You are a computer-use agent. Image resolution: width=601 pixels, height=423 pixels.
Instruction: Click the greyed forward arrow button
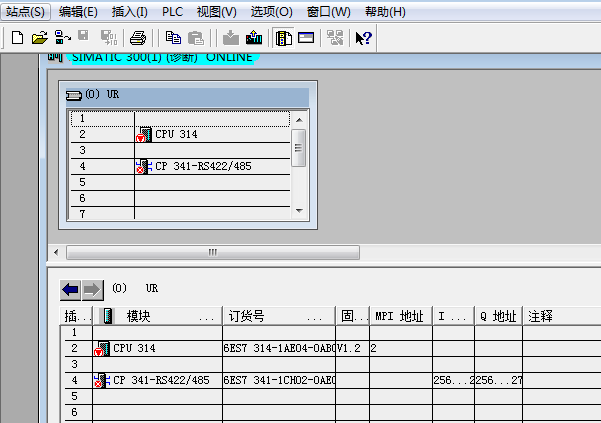(92, 290)
